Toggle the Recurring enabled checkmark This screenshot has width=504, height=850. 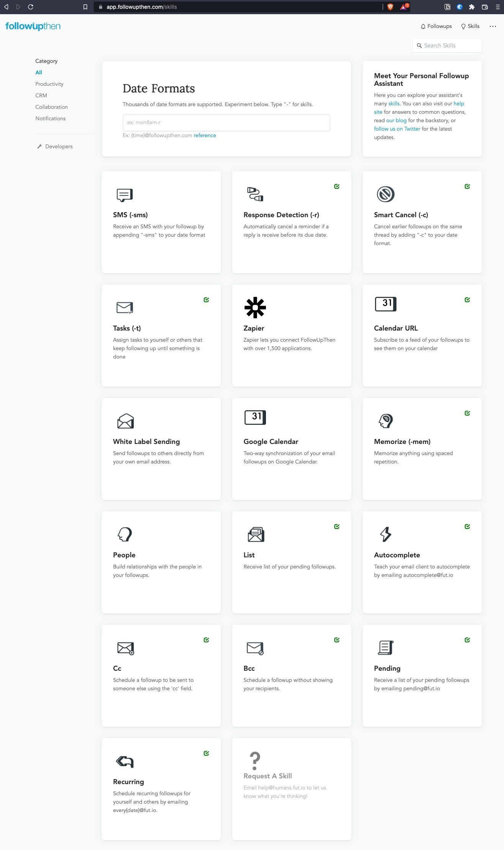tap(206, 753)
